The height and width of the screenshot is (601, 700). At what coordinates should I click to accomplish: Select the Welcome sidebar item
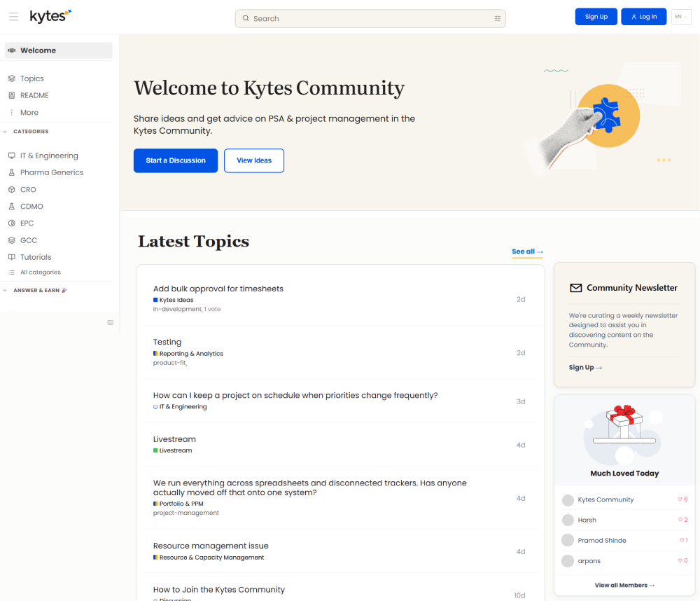59,50
